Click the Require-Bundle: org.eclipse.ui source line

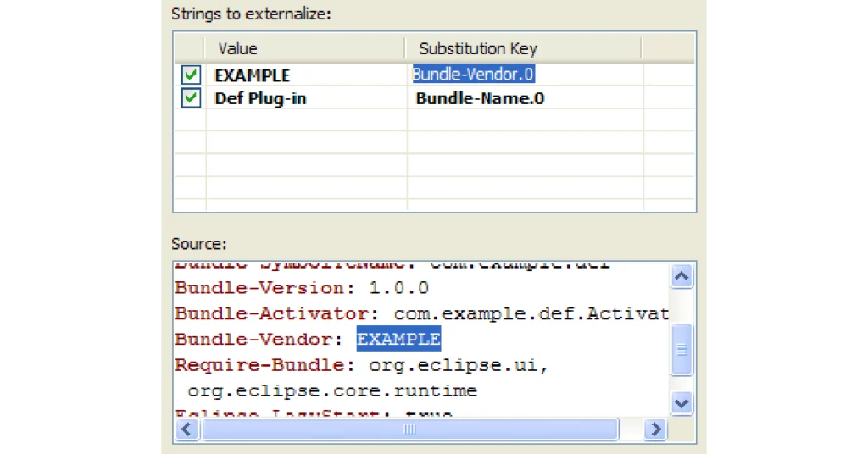361,366
